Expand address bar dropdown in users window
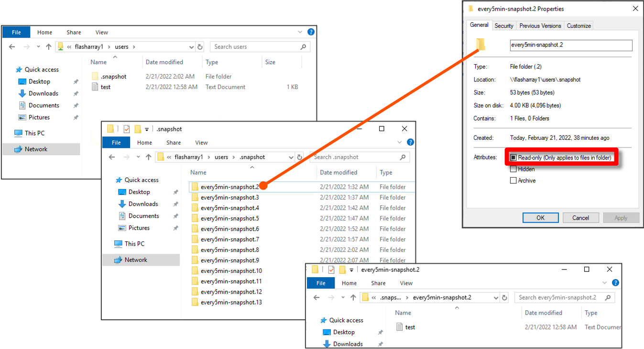Viewport: 644px width, 349px height. pyautogui.click(x=191, y=47)
